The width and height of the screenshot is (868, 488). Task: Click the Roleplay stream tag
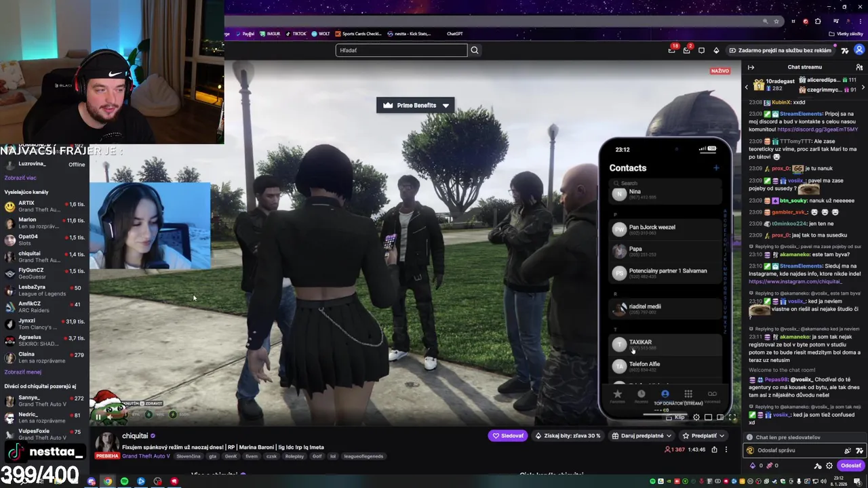[x=294, y=456]
